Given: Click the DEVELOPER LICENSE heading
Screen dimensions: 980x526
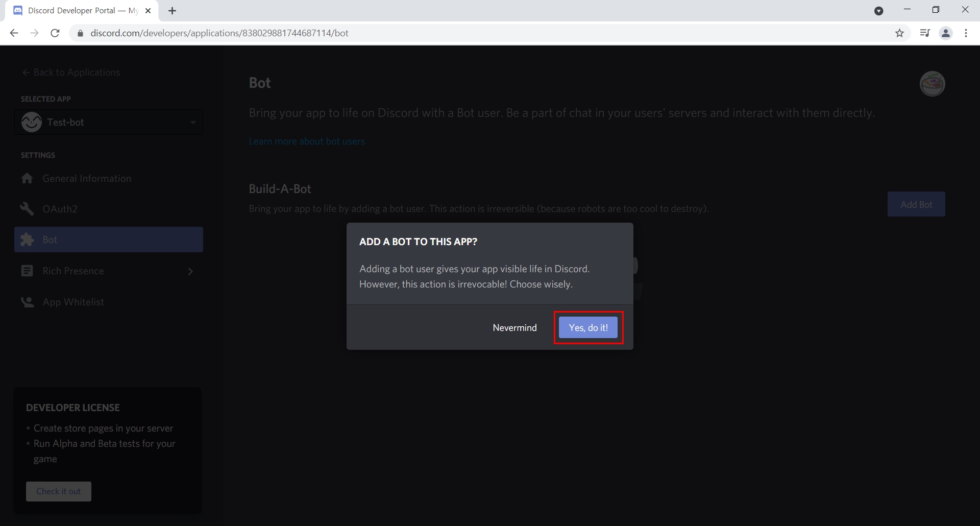Looking at the screenshot, I should point(73,408).
